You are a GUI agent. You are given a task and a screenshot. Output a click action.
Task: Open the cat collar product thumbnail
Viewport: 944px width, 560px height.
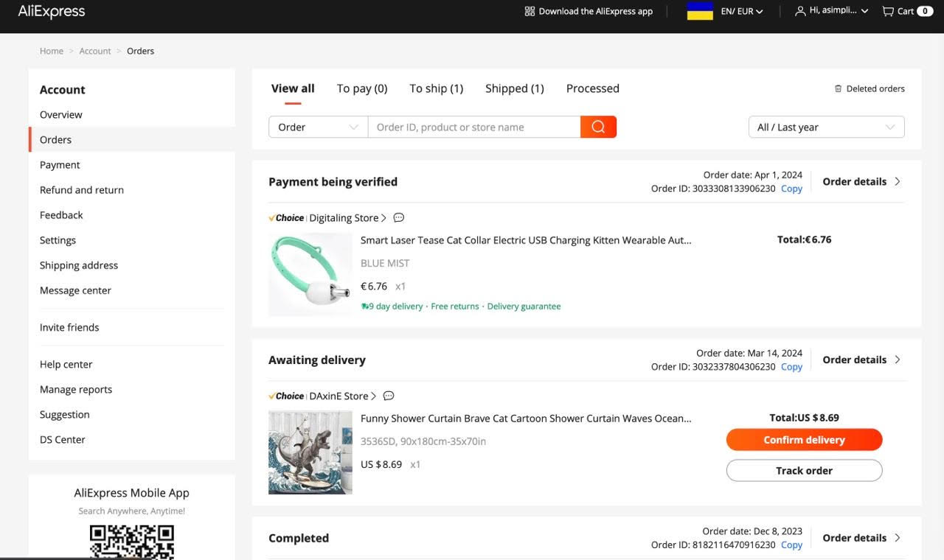tap(310, 275)
